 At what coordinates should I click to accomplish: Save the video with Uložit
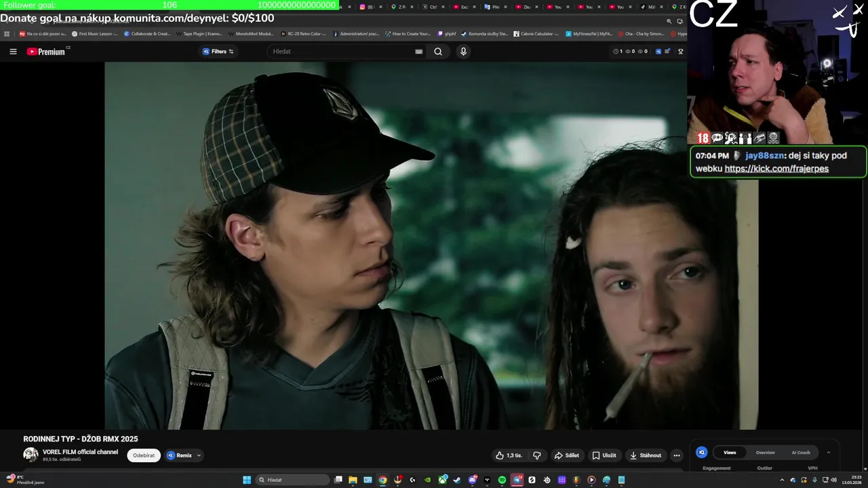(x=604, y=455)
